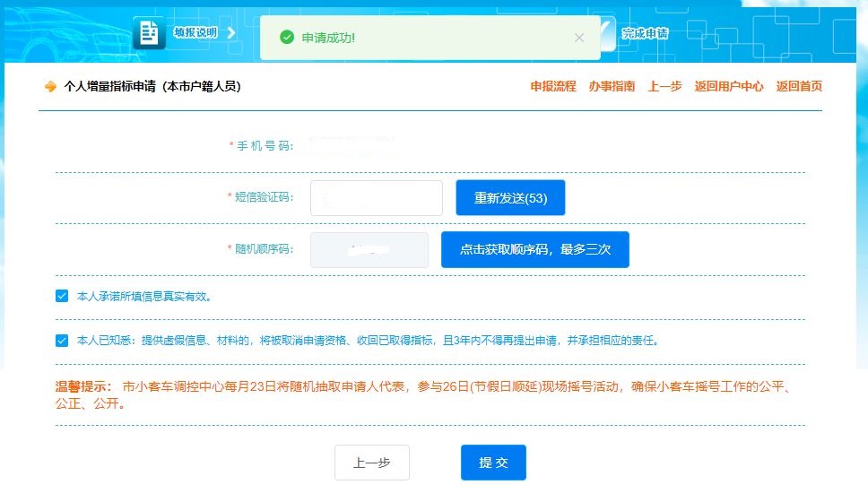This screenshot has width=868, height=502.
Task: Click the green success checkmark icon
Action: (x=287, y=37)
